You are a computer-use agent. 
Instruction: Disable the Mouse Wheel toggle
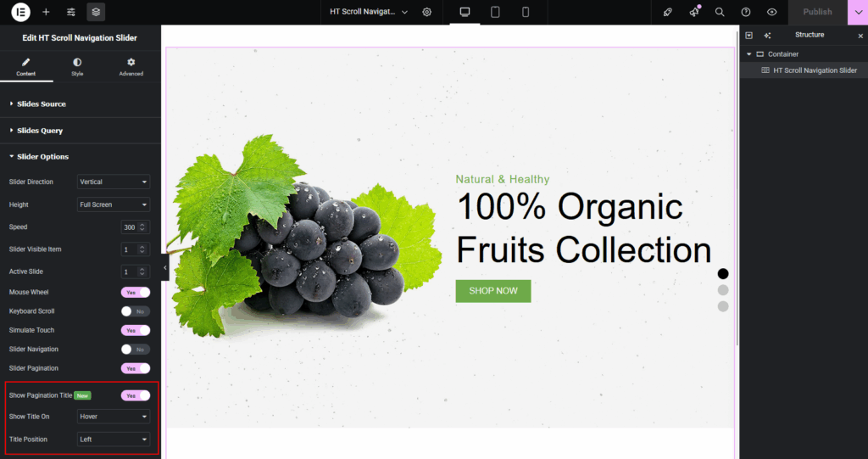click(136, 292)
